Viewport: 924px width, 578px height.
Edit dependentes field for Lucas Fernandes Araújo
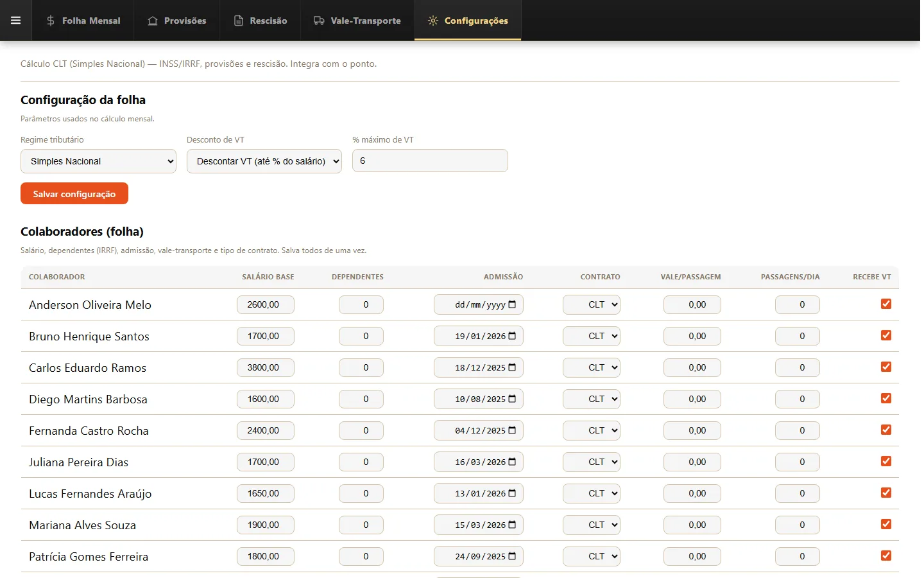click(361, 493)
